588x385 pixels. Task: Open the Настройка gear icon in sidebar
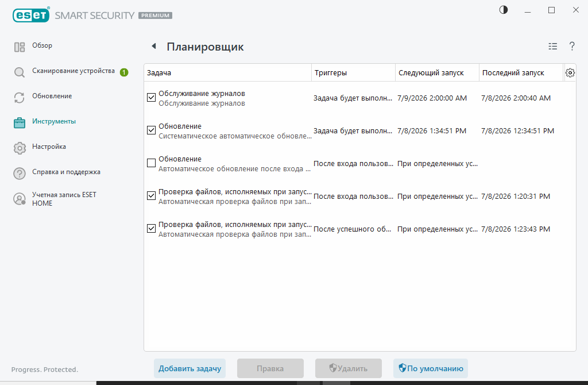point(20,148)
